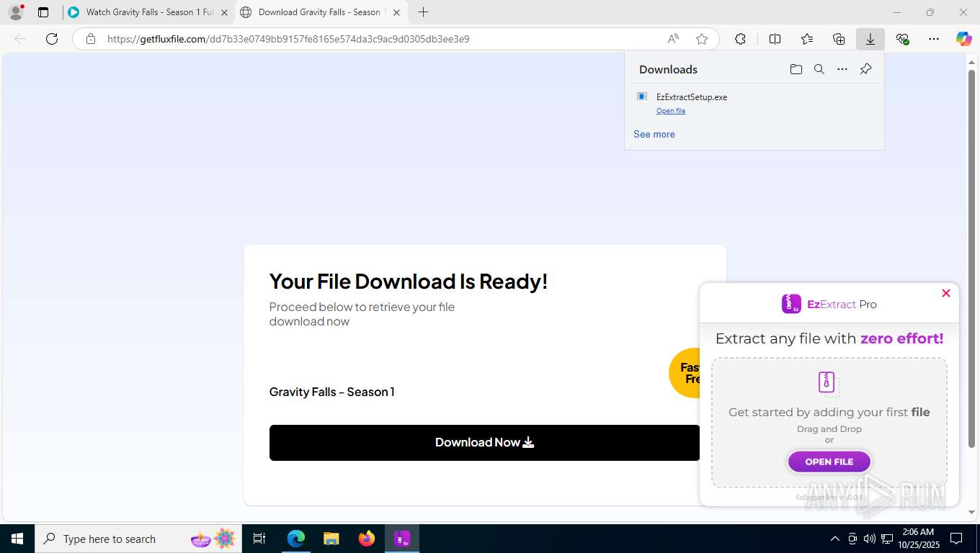This screenshot has width=980, height=553.
Task: Open the notification center
Action: pos(956,539)
